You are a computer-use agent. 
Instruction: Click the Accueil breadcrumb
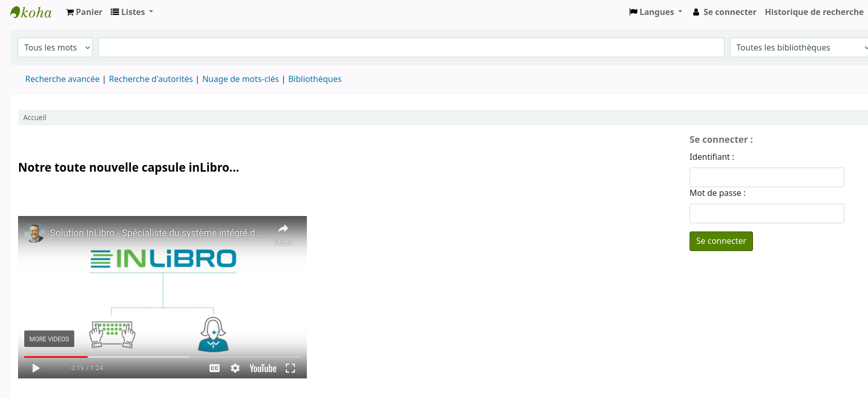(x=35, y=118)
